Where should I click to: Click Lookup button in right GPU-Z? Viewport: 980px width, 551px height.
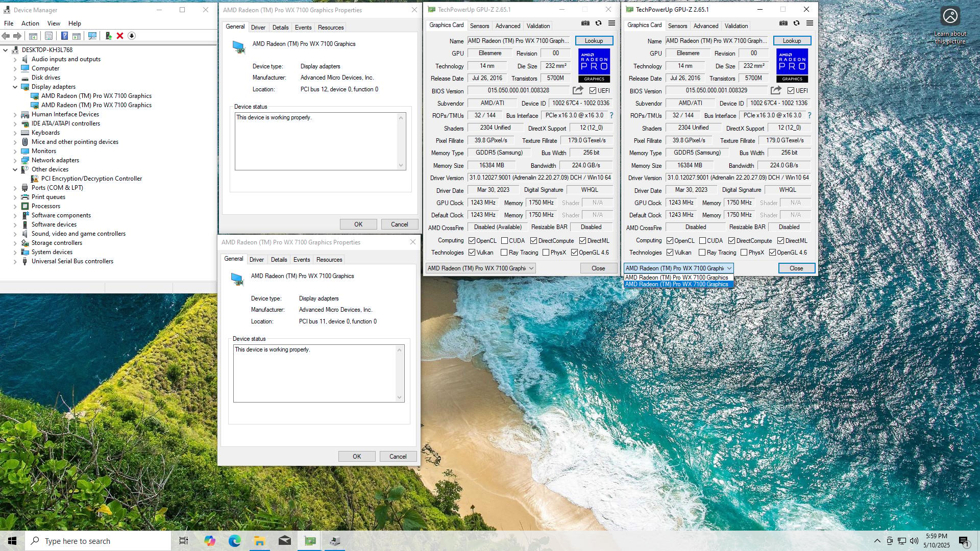[x=792, y=41]
